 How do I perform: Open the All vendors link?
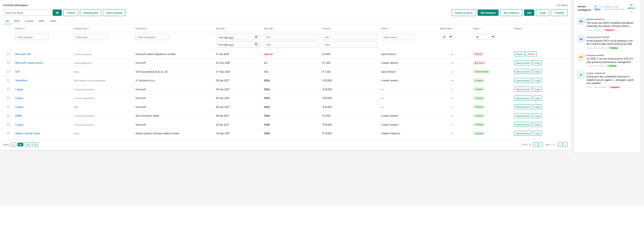[631, 8]
